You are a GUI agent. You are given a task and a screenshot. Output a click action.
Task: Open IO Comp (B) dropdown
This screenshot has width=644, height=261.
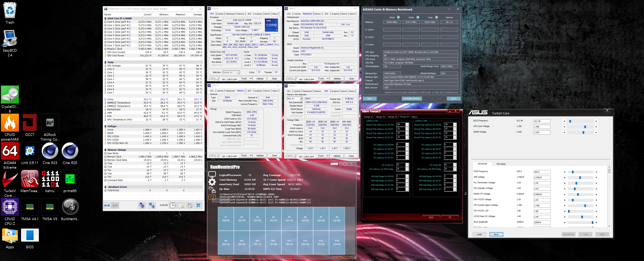pos(455,165)
